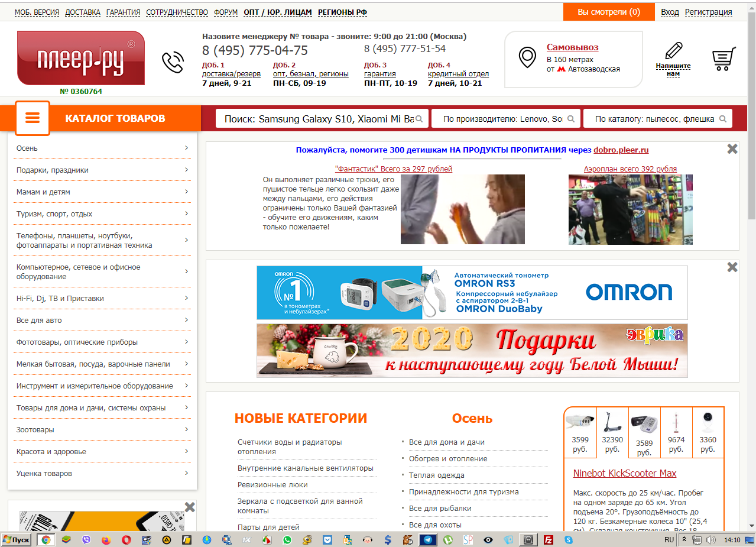Viewport: 756px width, 547px height.
Task: Click the 'Вход' login link
Action: [x=670, y=12]
